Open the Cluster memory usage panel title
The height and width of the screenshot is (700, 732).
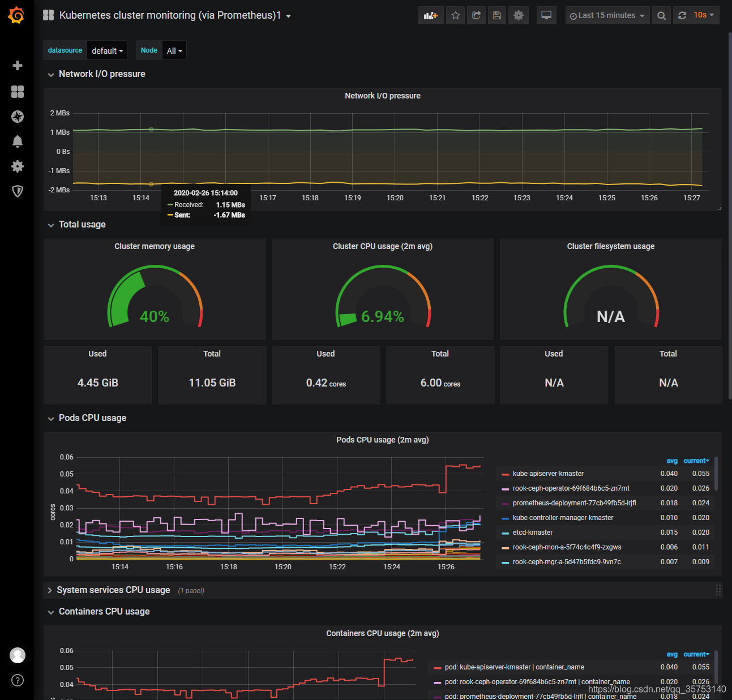[x=155, y=246]
